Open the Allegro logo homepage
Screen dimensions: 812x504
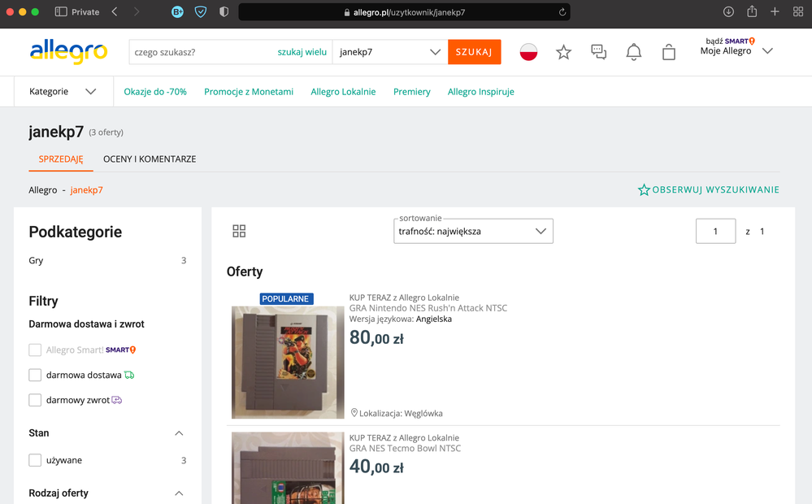[69, 51]
